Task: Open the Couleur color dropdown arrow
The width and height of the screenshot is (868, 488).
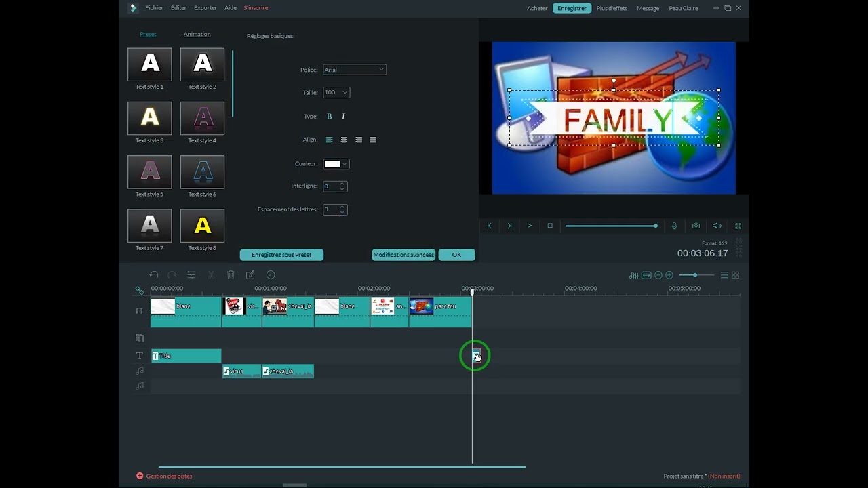Action: point(345,164)
